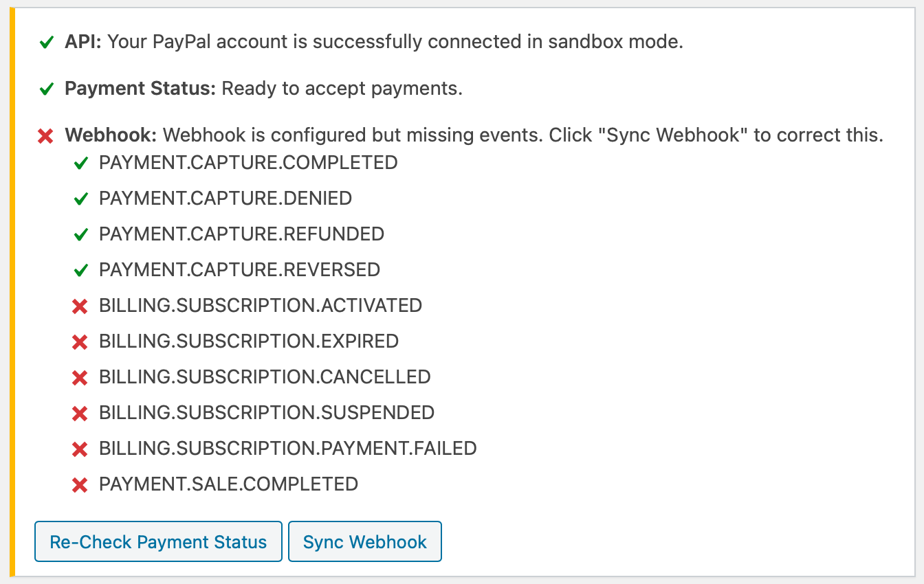The image size is (924, 584).
Task: Click the BILLING.SUBSCRIPTION.PAYMENT.FAILED event text
Action: coord(287,449)
